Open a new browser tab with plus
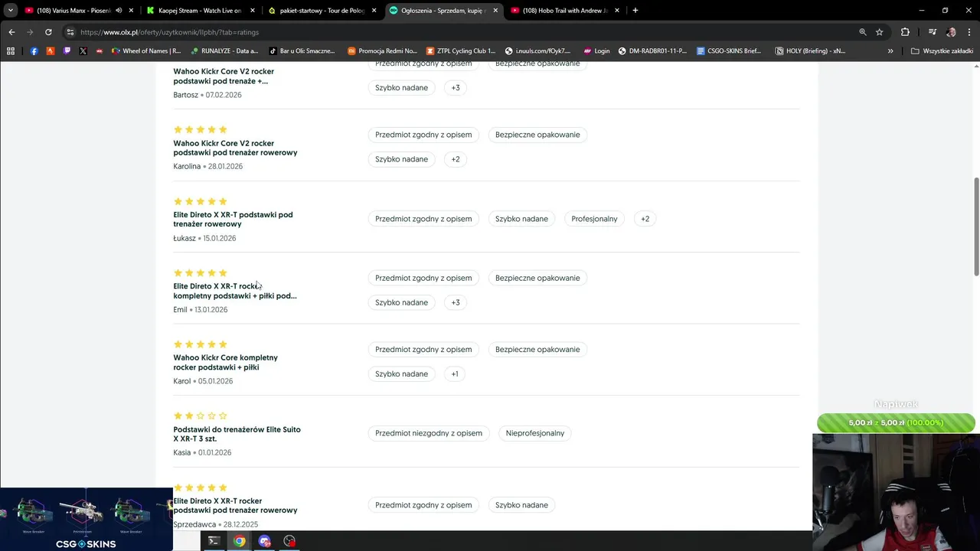Screen dimensions: 980x551 635,11
